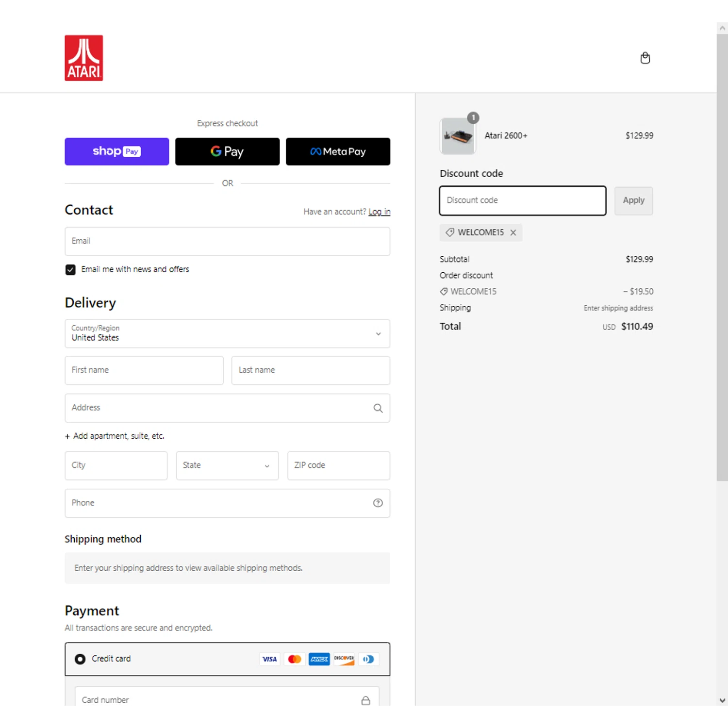Focus the City field
The width and height of the screenshot is (728, 728).
tap(116, 465)
